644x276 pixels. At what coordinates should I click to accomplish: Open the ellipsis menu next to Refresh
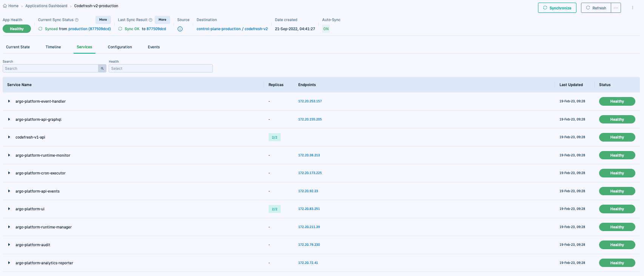pyautogui.click(x=616, y=8)
